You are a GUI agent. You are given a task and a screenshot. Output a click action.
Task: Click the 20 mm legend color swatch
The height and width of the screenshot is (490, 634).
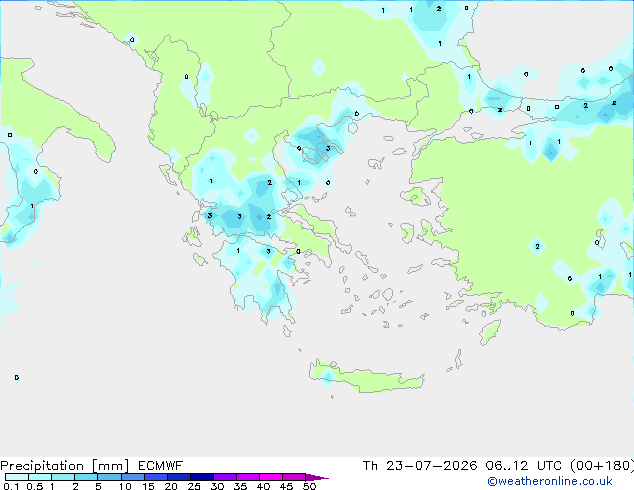pos(178,477)
